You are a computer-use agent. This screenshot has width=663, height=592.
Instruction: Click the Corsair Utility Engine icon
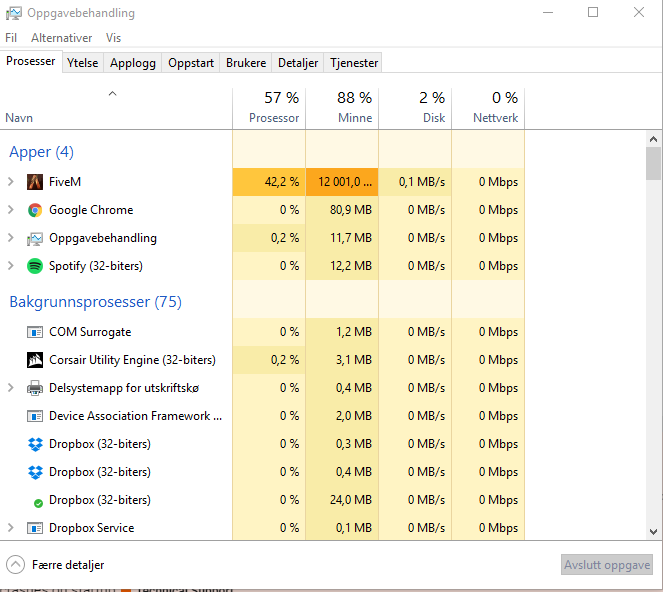(x=35, y=360)
